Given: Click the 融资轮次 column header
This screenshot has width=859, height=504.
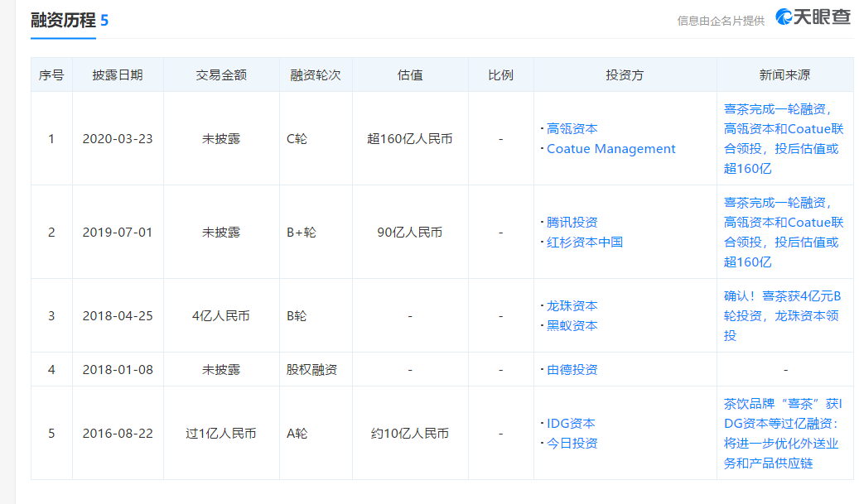Looking at the screenshot, I should point(316,75).
